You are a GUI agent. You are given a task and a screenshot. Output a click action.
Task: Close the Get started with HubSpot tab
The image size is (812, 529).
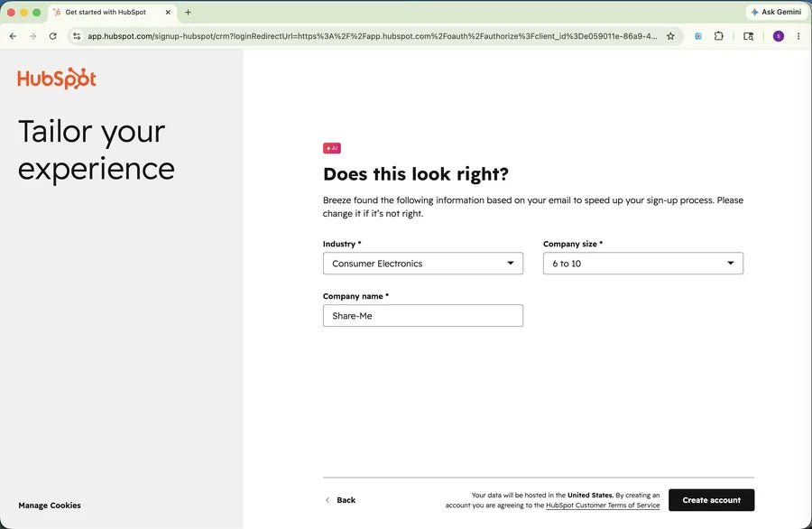(x=168, y=12)
